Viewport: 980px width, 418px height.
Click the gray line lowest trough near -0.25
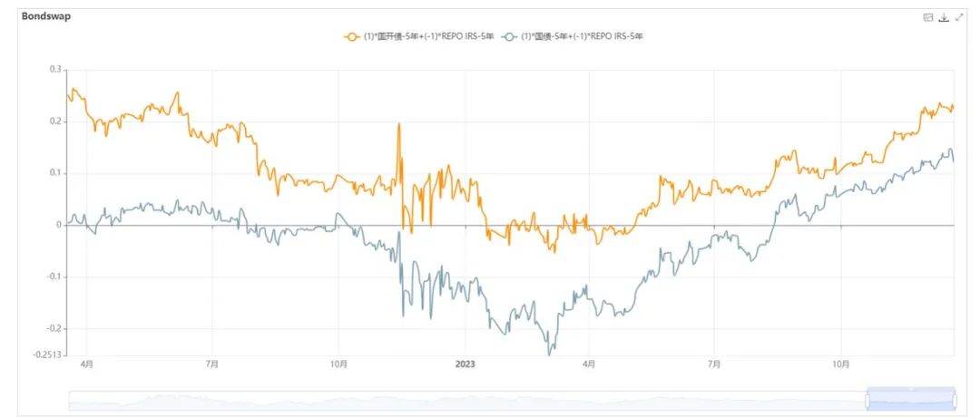[550, 354]
